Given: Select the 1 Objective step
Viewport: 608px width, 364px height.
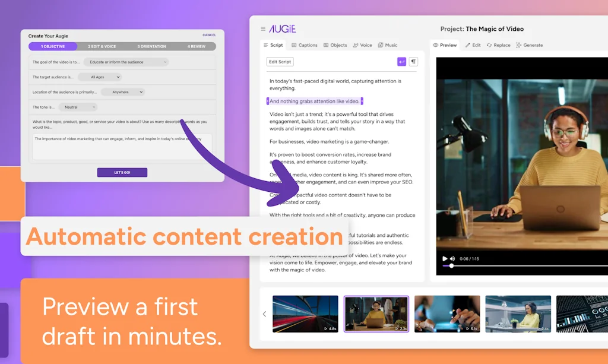Looking at the screenshot, I should pos(53,46).
